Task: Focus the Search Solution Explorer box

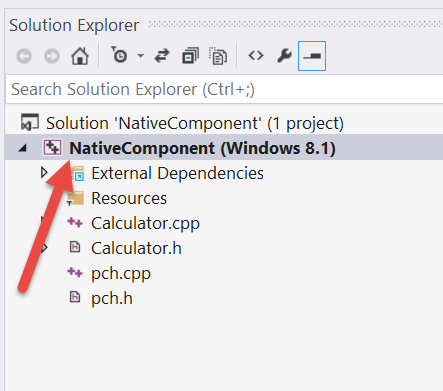Action: [x=224, y=89]
